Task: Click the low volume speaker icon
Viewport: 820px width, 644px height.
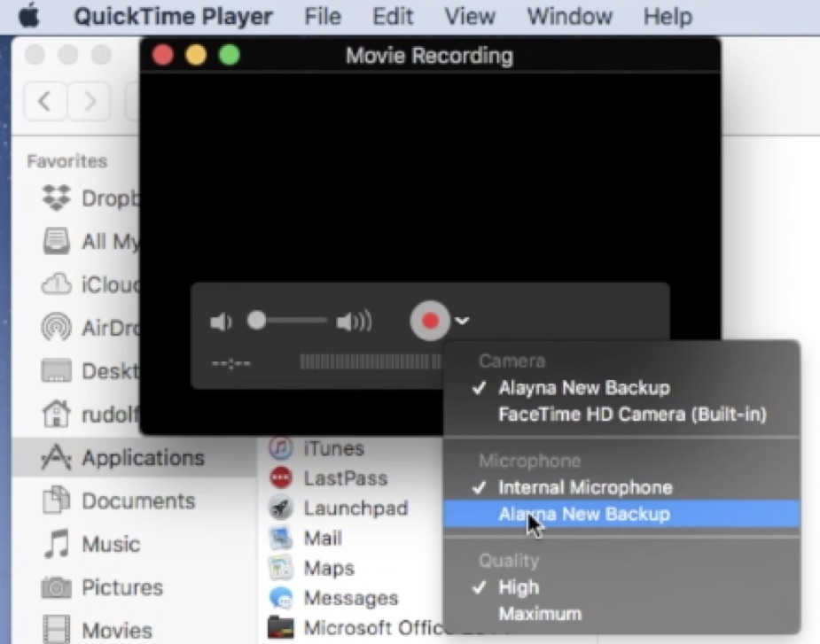Action: point(221,322)
